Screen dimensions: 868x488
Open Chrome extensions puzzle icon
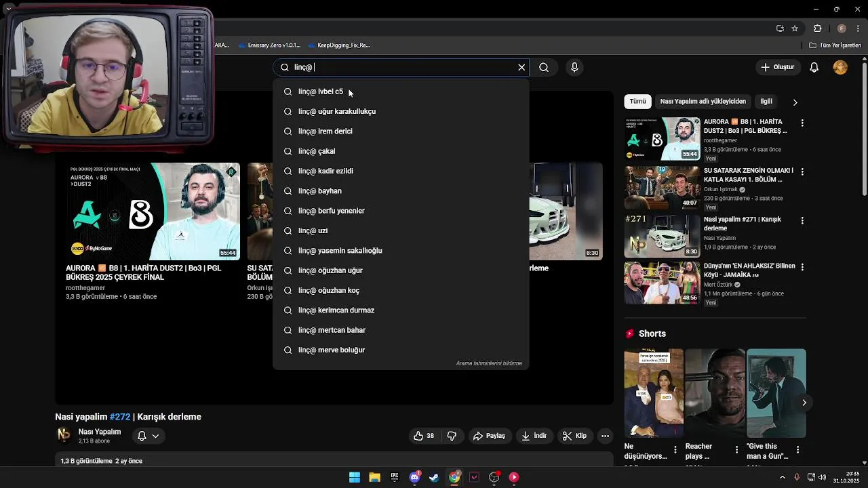817,28
